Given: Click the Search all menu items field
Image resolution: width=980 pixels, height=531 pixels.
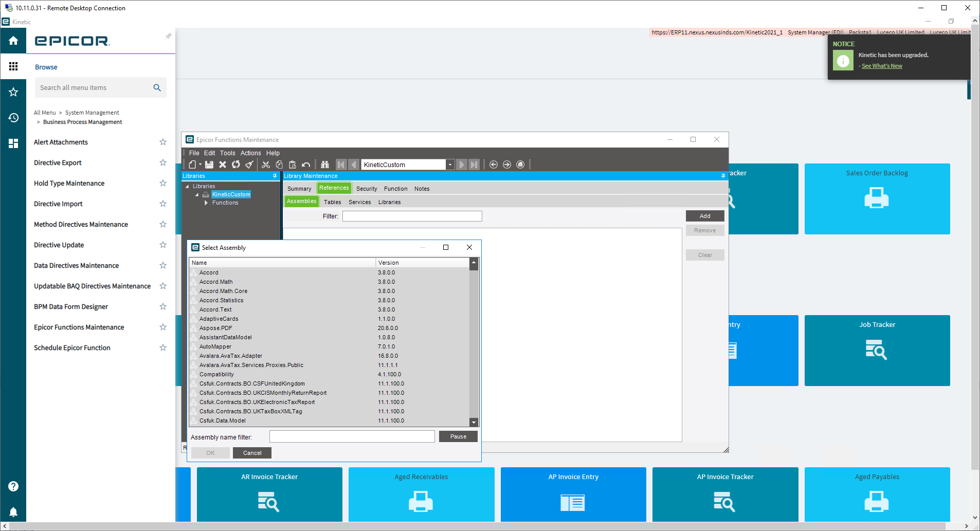Looking at the screenshot, I should pyautogui.click(x=95, y=88).
